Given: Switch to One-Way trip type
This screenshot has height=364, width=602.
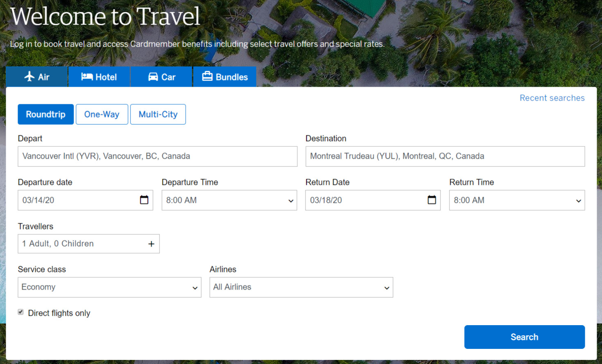Looking at the screenshot, I should (102, 115).
